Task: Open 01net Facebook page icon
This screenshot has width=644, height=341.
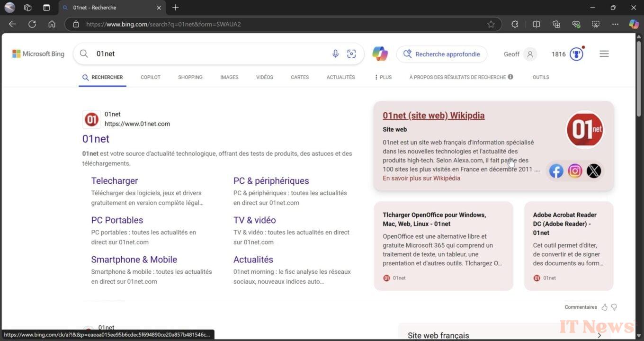Action: 556,171
